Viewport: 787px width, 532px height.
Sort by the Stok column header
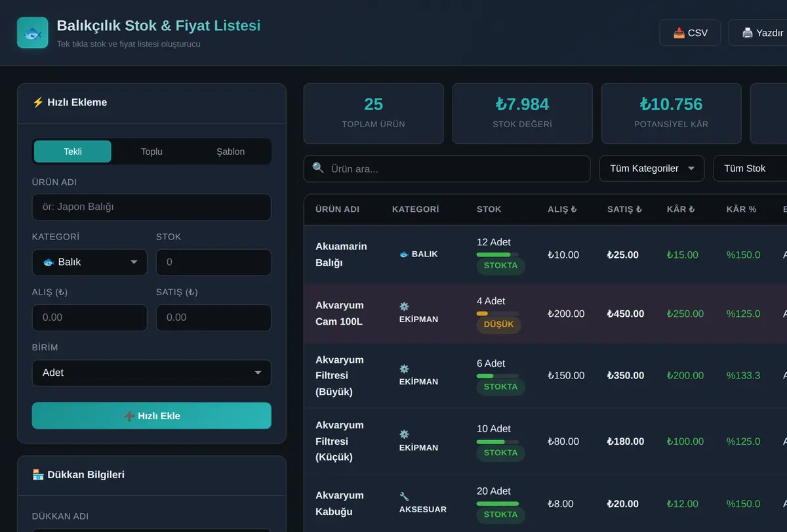click(489, 209)
